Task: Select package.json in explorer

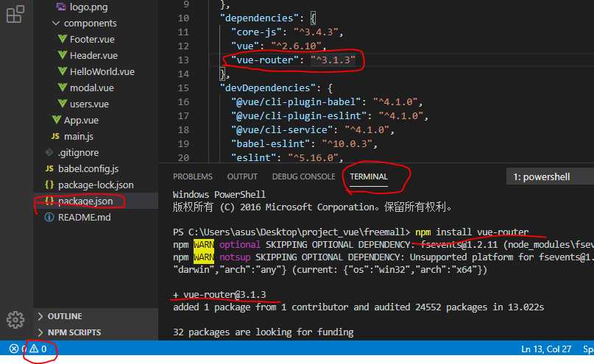Action: click(85, 201)
